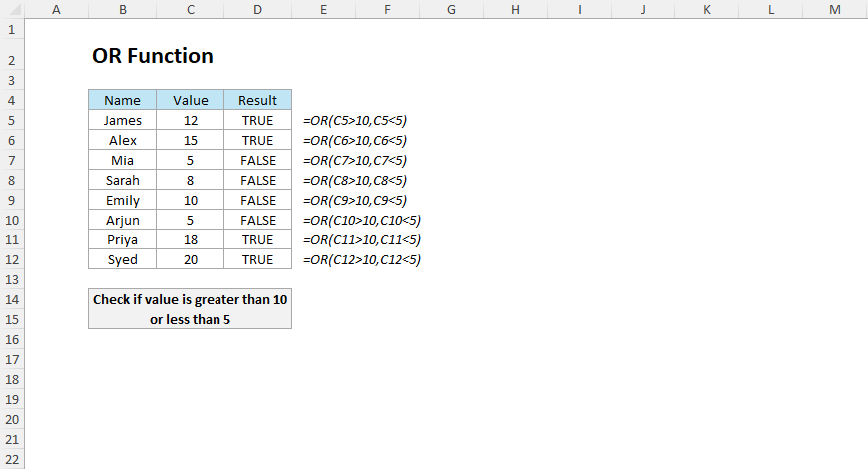Click the 'Check if value is greater' note box
This screenshot has height=469, width=868.
(x=190, y=309)
